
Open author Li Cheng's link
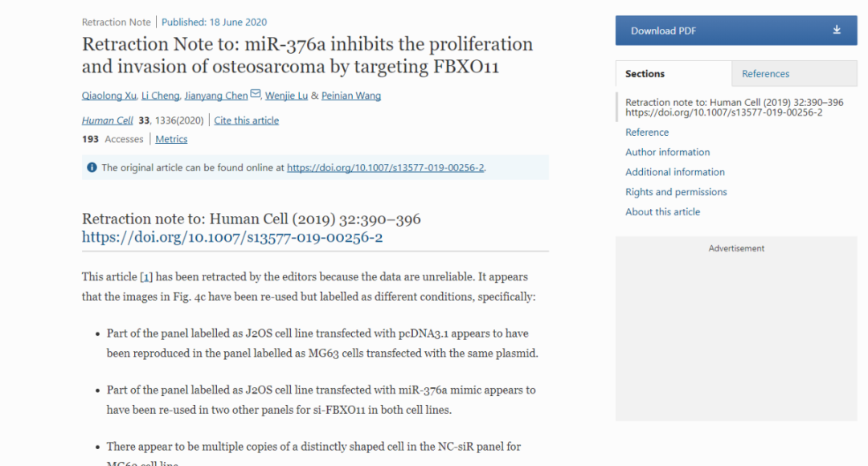pyautogui.click(x=161, y=96)
